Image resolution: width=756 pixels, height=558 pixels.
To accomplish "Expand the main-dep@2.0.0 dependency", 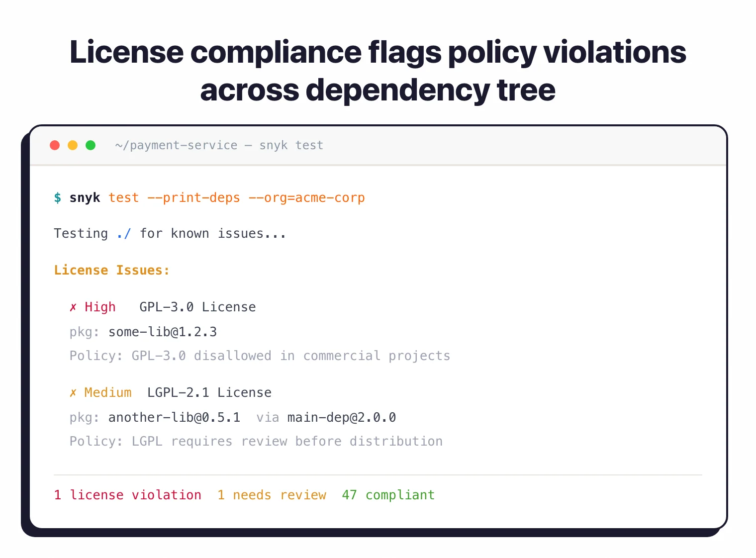I will tap(341, 417).
